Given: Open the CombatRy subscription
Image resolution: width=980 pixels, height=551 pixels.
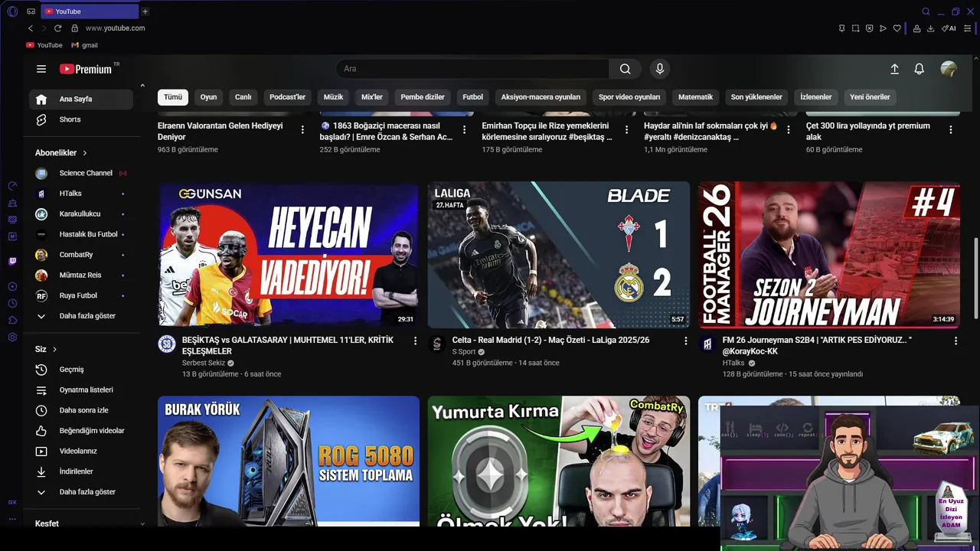Looking at the screenshot, I should tap(81, 255).
